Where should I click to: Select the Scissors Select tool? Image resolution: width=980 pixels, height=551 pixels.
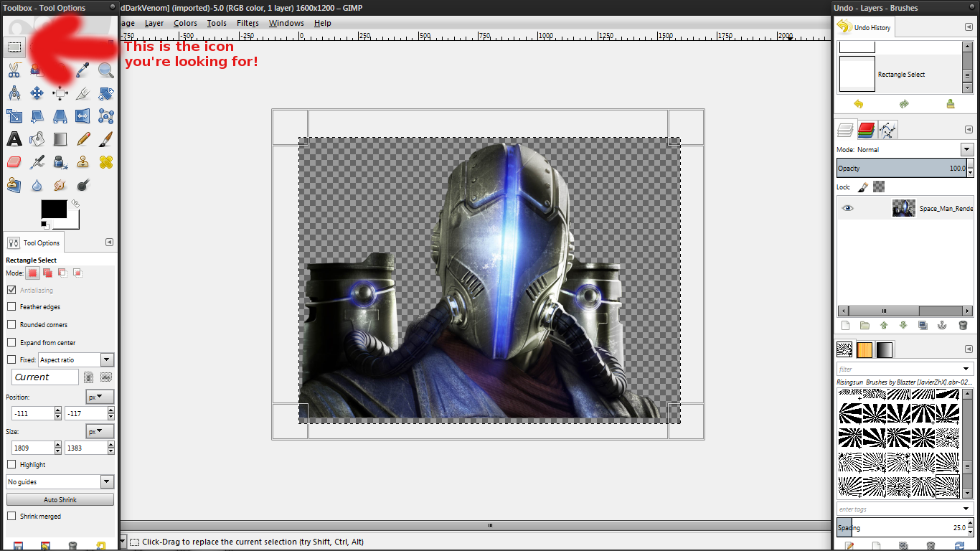pos(14,70)
